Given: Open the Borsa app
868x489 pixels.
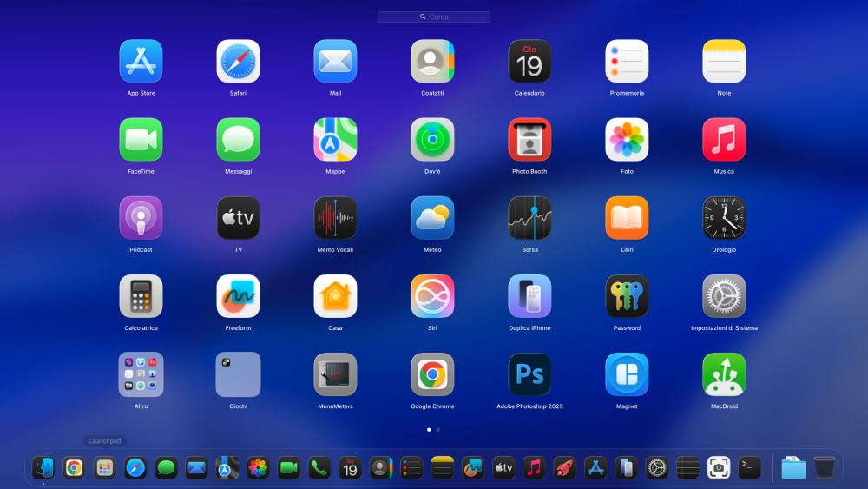Looking at the screenshot, I should click(529, 218).
